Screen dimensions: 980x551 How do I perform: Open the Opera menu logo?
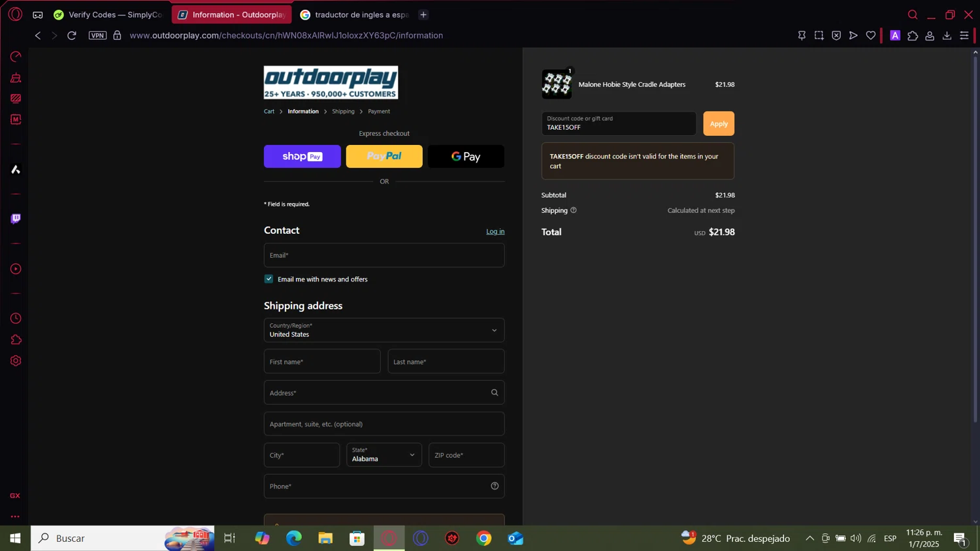click(15, 14)
